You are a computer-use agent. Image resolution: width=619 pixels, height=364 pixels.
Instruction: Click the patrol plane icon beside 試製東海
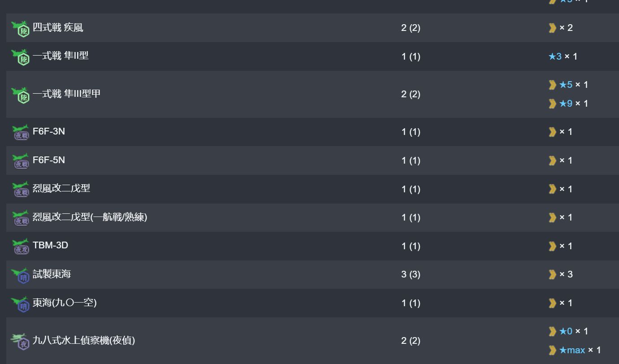(20, 275)
